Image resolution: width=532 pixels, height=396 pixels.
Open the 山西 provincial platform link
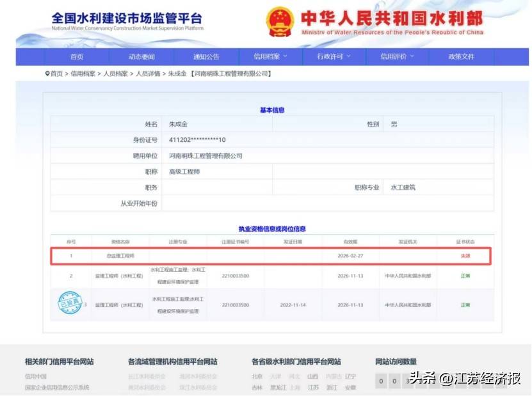(312, 376)
